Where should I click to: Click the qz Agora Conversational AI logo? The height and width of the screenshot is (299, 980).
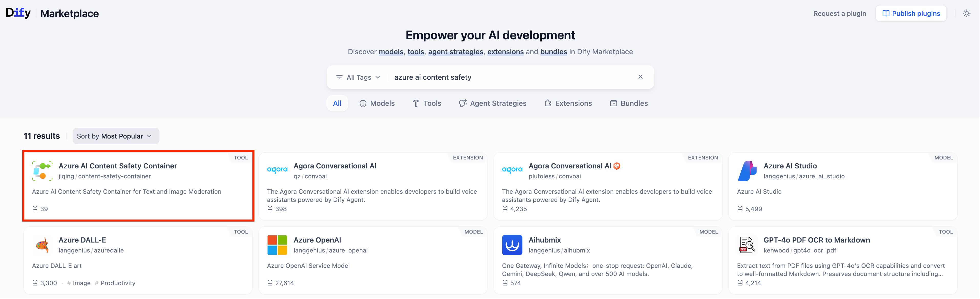(x=277, y=170)
